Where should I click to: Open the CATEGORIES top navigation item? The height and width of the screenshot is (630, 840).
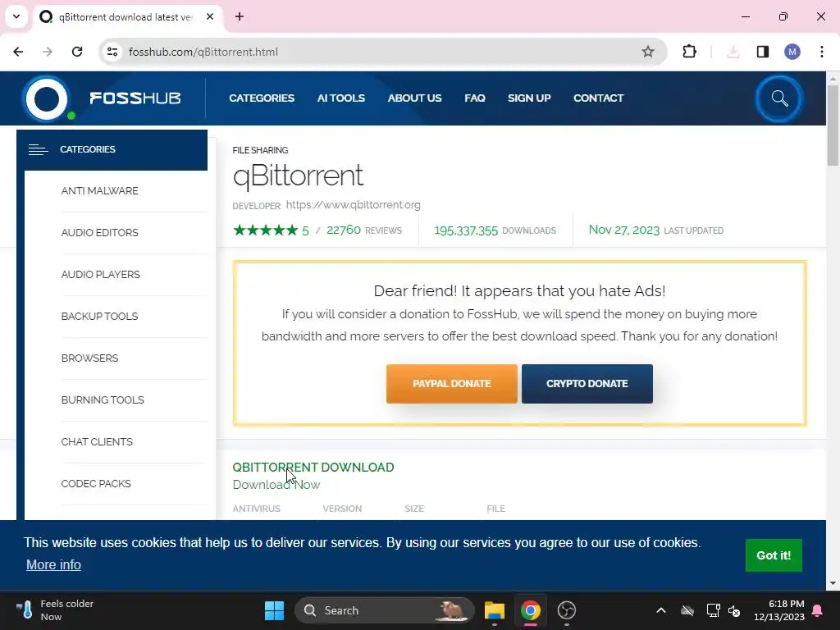point(262,98)
